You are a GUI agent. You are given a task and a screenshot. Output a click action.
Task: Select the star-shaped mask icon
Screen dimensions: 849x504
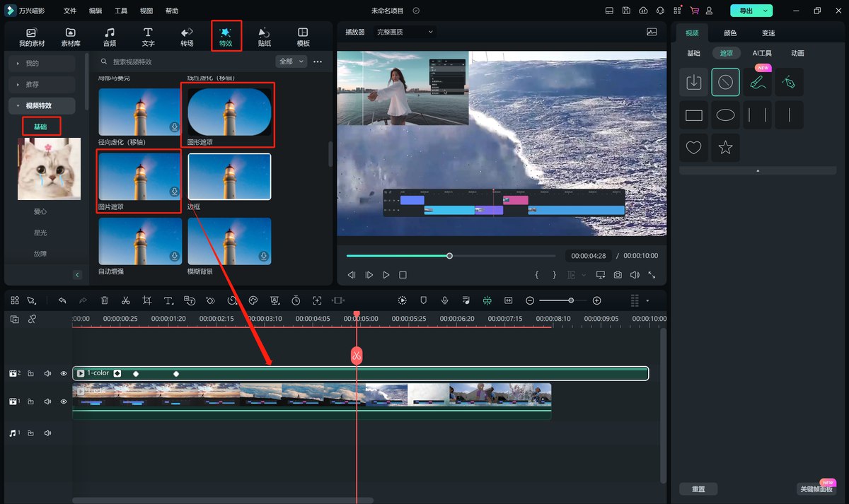click(x=725, y=148)
